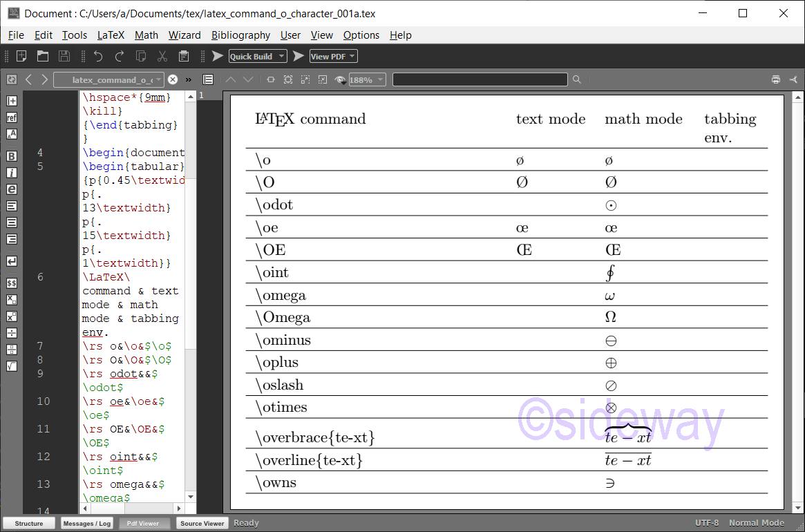
Task: Open the Quick Build command dropdown
Action: pos(281,56)
